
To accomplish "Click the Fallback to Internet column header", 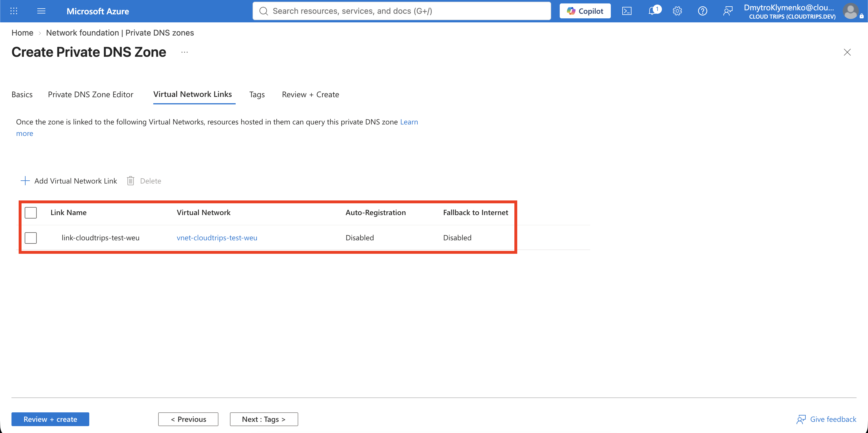I will 475,212.
